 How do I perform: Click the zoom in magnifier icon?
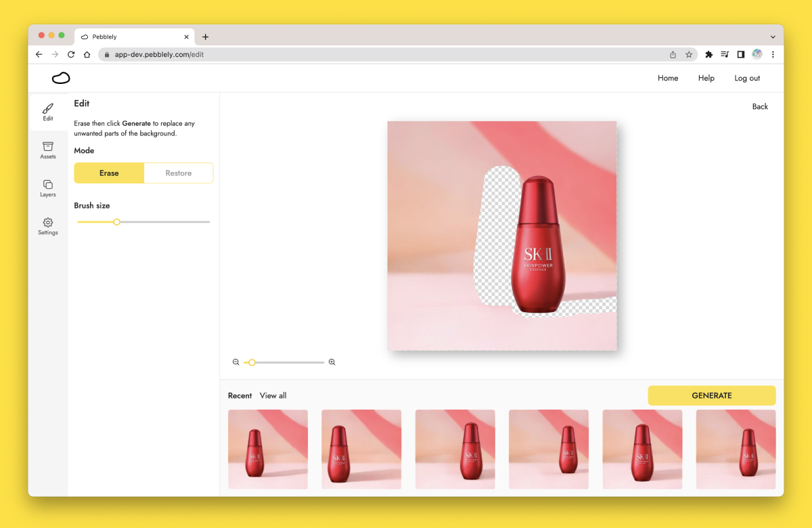pyautogui.click(x=332, y=362)
